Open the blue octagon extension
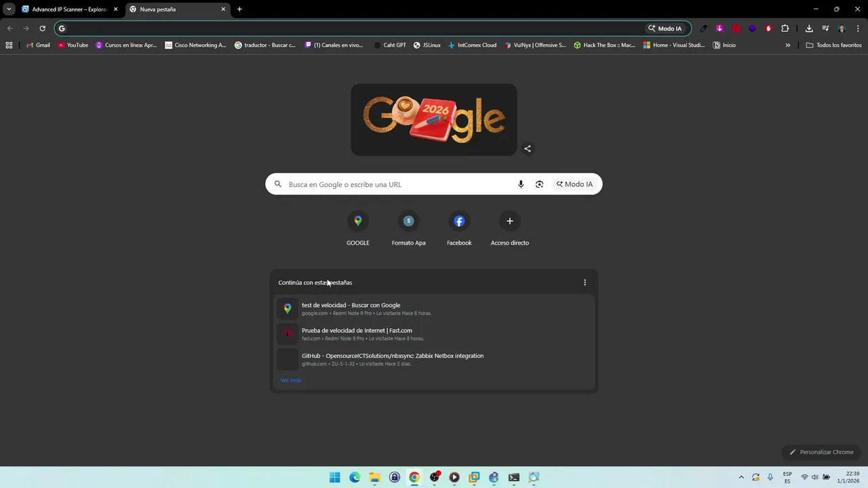Screen dimensions: 868x488 (x=752, y=28)
